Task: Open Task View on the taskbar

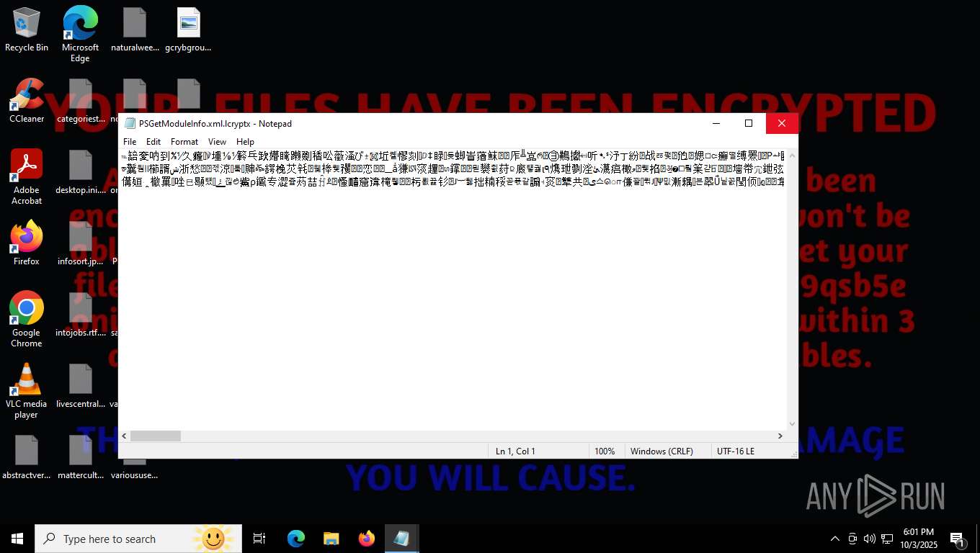Action: [259, 539]
